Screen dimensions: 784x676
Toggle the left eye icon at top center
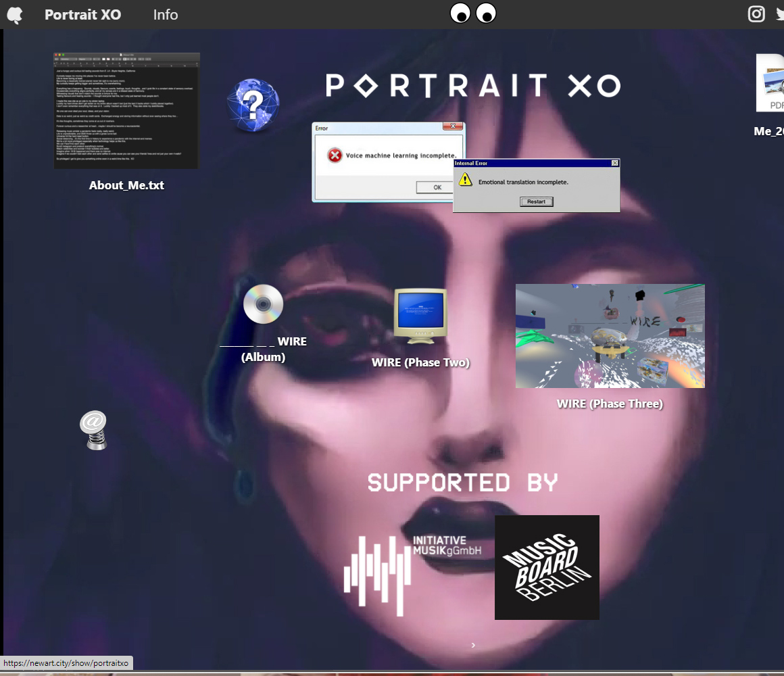(460, 13)
